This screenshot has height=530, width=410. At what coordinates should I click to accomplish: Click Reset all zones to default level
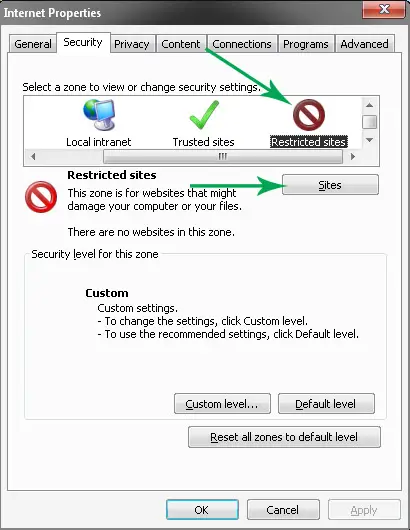pos(284,437)
